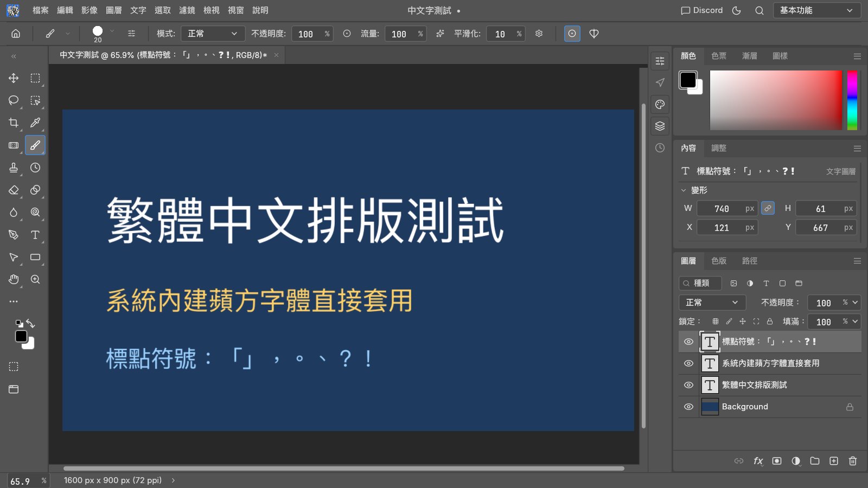This screenshot has height=488, width=868.
Task: Open the brush settings panel icon
Action: (x=131, y=34)
